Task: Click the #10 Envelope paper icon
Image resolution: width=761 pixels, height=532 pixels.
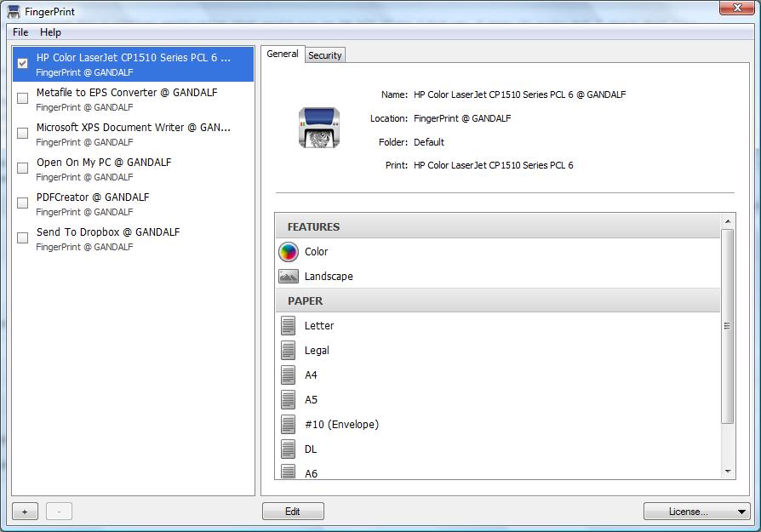Action: click(x=289, y=425)
